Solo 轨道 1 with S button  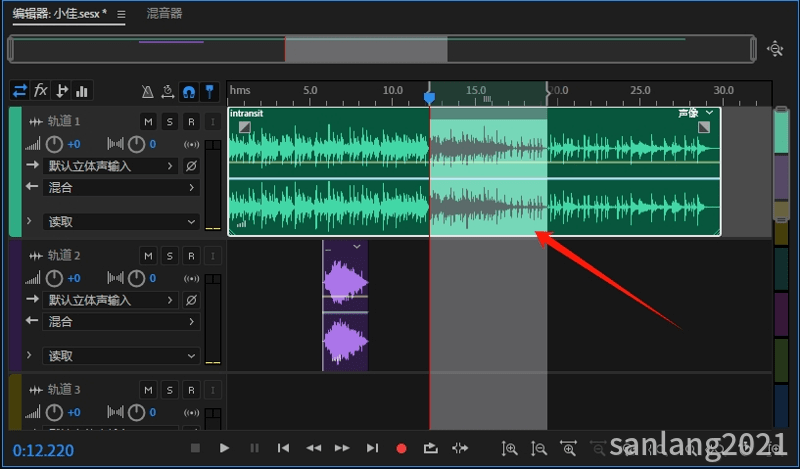click(170, 121)
